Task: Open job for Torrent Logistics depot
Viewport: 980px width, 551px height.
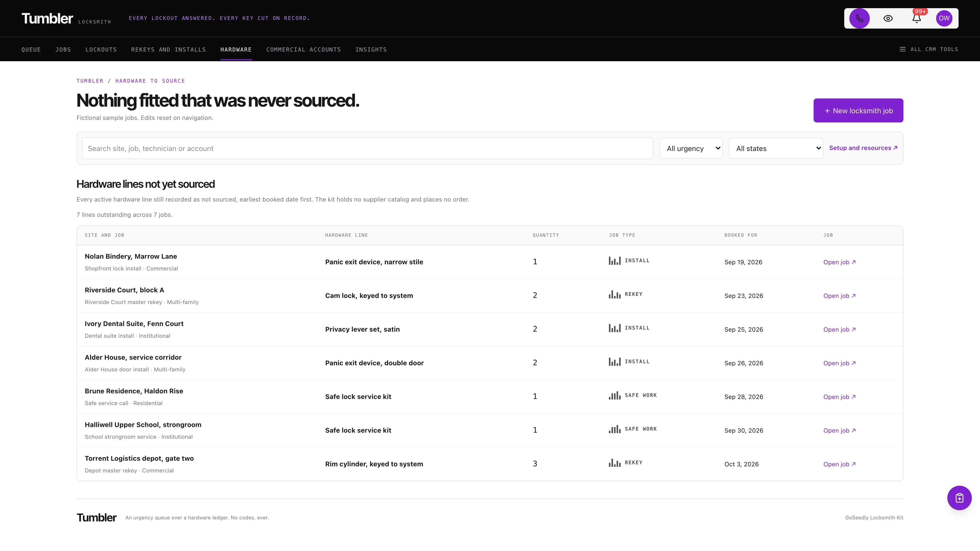Action: point(840,464)
